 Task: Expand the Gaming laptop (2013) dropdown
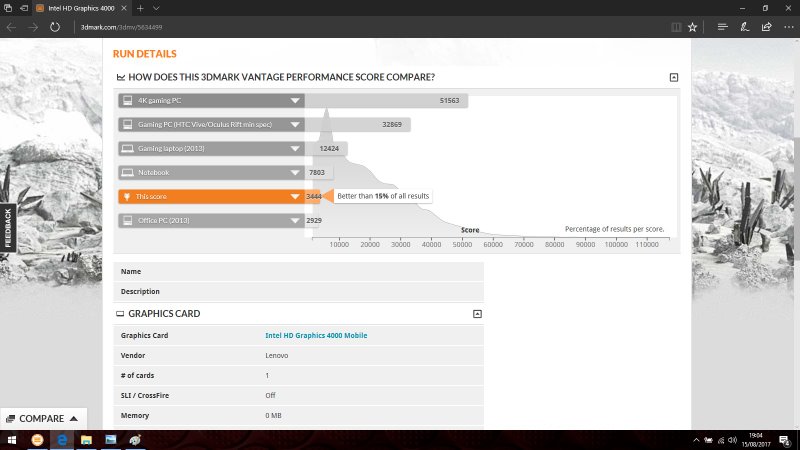295,148
